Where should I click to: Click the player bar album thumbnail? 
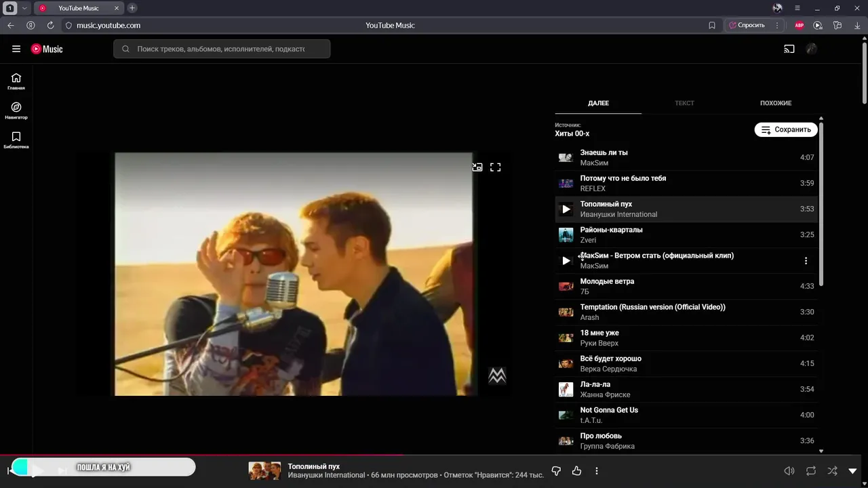(264, 471)
